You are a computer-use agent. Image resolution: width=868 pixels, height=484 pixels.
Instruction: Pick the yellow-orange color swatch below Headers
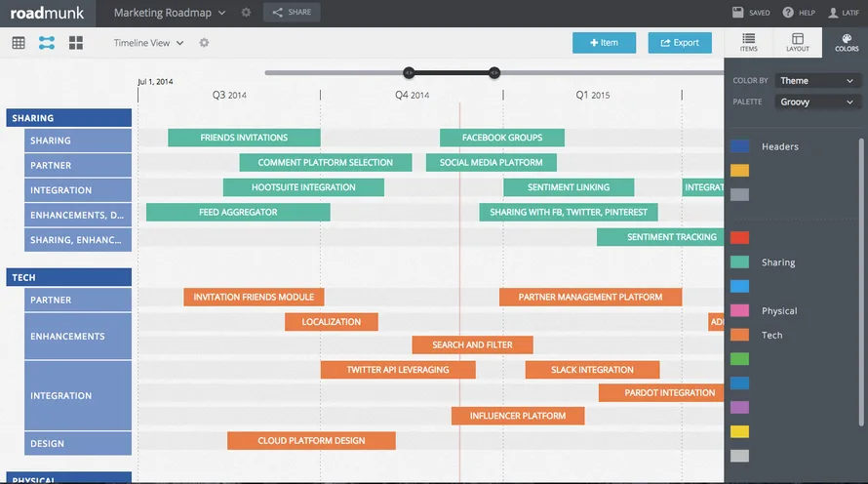click(739, 171)
